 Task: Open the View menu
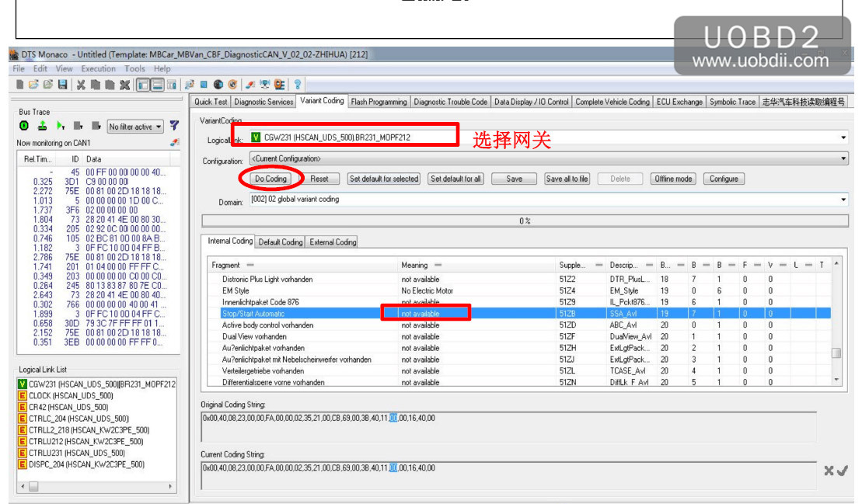pos(64,68)
